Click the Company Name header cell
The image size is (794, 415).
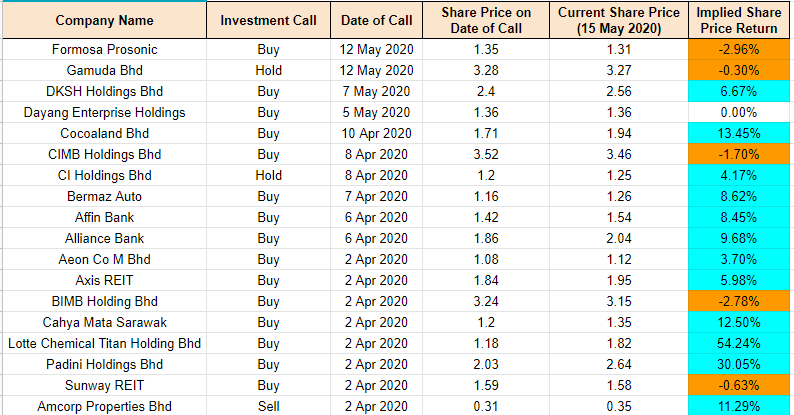[x=103, y=20]
